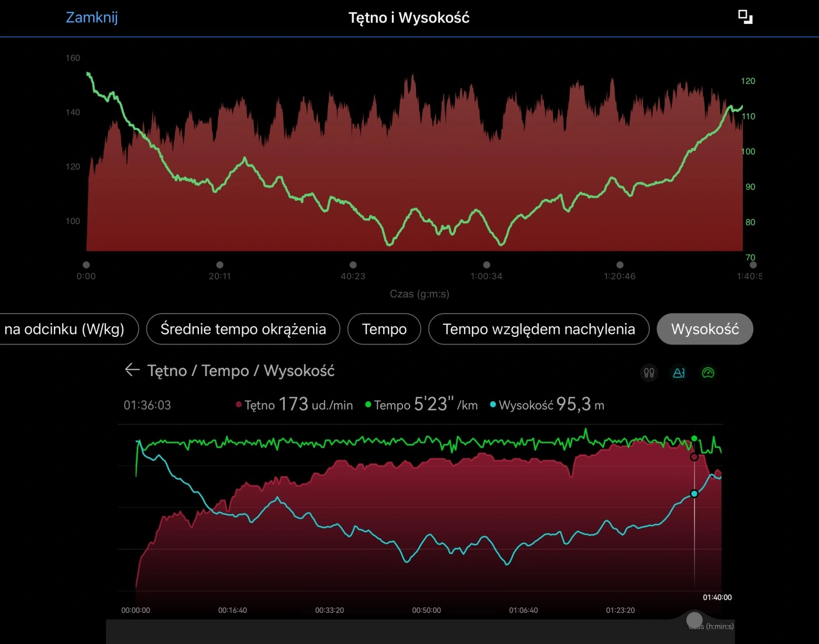Choose Tempo względem nachylenia overlay
Image resolution: width=819 pixels, height=644 pixels.
[538, 329]
